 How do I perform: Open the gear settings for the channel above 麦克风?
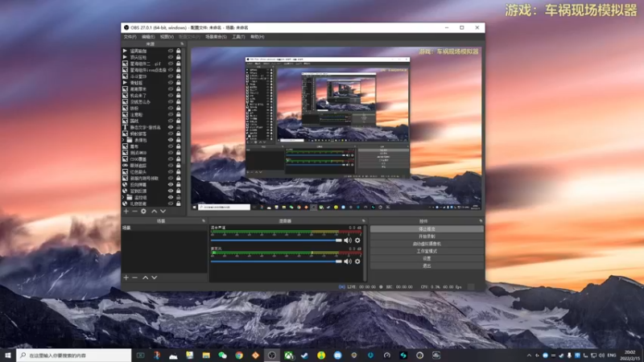click(x=357, y=241)
